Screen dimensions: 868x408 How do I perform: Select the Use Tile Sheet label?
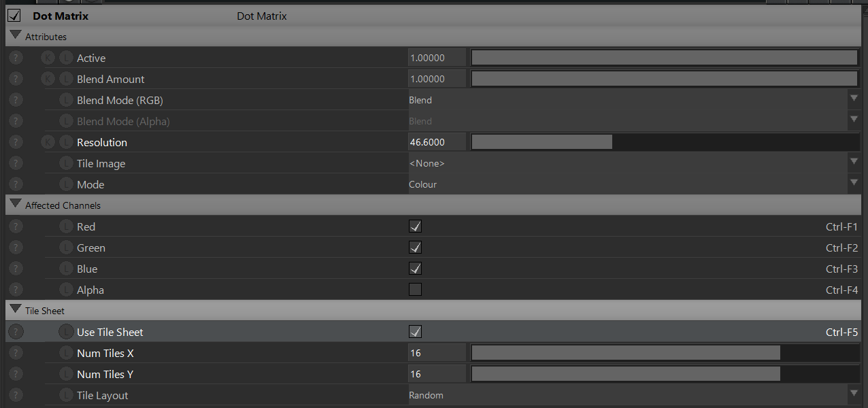click(x=110, y=332)
